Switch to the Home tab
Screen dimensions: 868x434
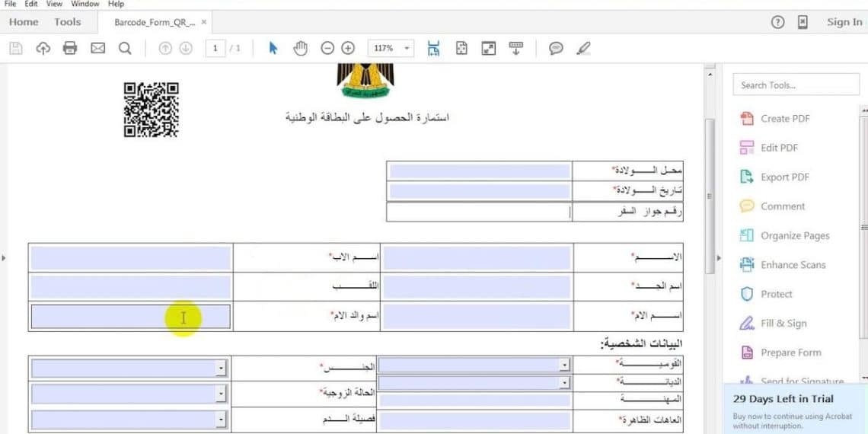click(x=24, y=22)
